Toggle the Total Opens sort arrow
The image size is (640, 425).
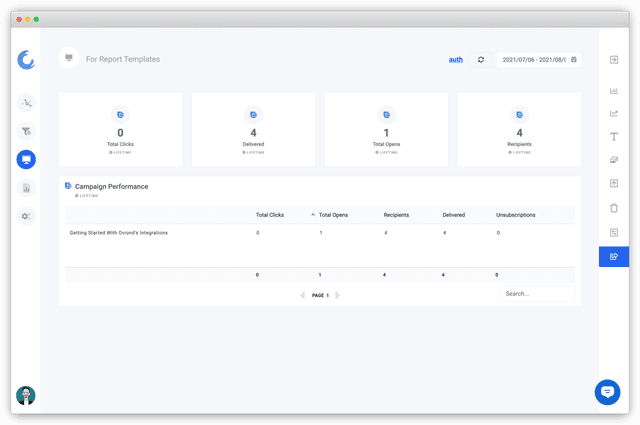tap(313, 215)
